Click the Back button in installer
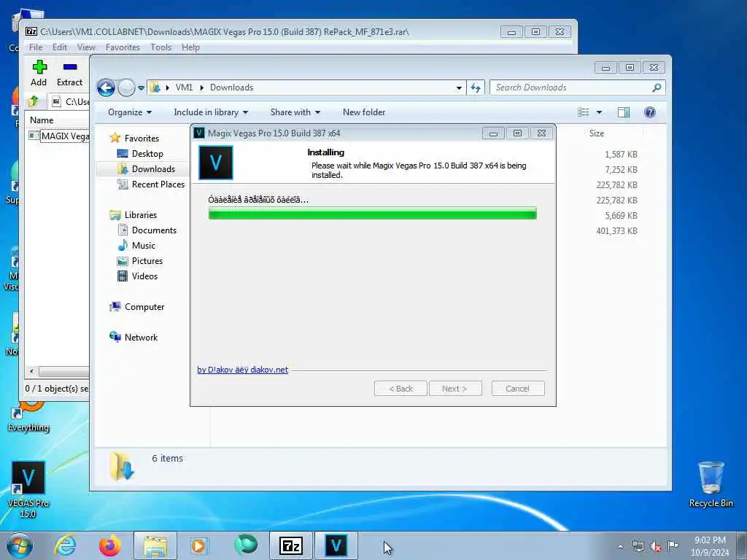The image size is (747, 560). pyautogui.click(x=400, y=389)
